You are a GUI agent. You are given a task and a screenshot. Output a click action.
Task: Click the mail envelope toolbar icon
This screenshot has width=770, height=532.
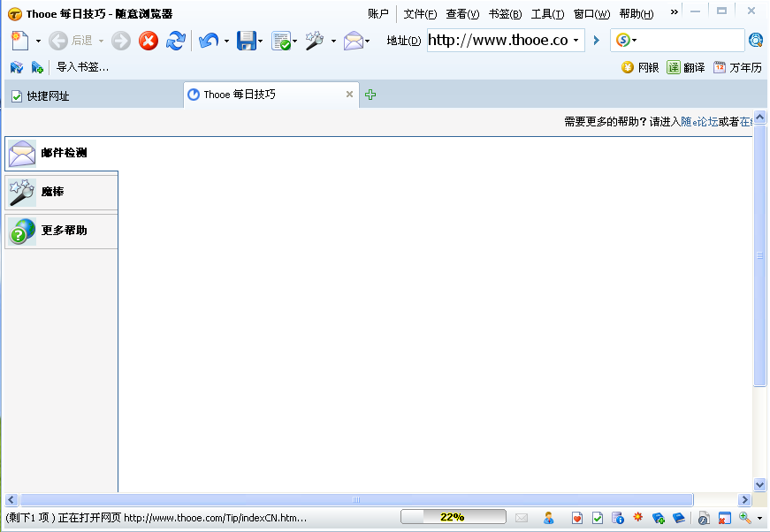click(x=353, y=41)
